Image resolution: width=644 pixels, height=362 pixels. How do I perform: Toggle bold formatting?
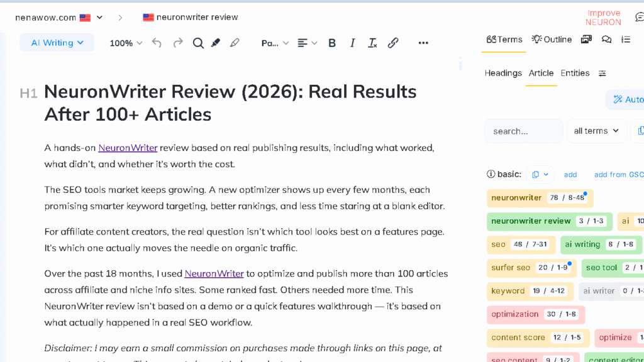(332, 43)
